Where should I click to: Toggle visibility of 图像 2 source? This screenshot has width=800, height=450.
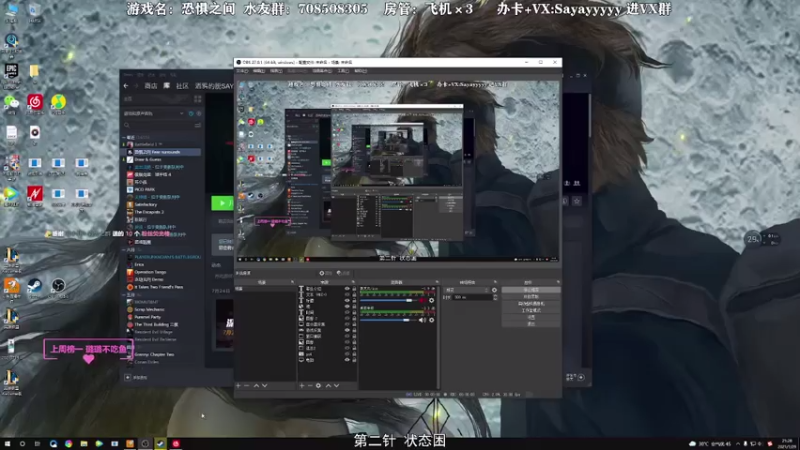point(347,318)
